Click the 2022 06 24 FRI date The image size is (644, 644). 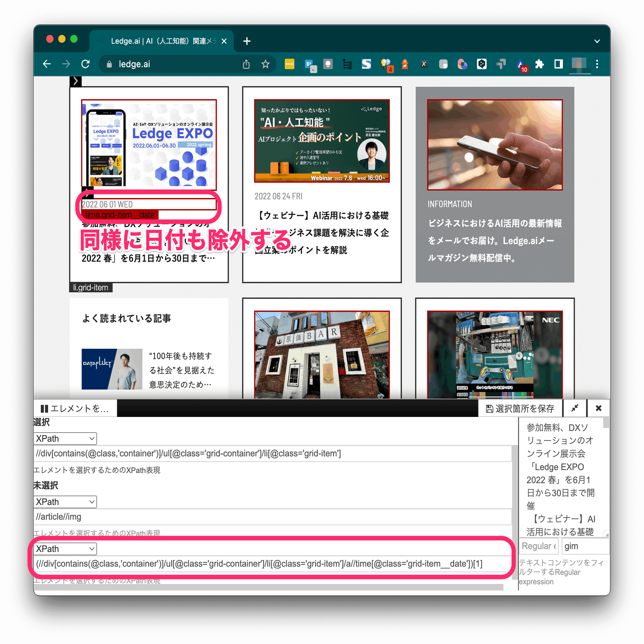coord(278,196)
